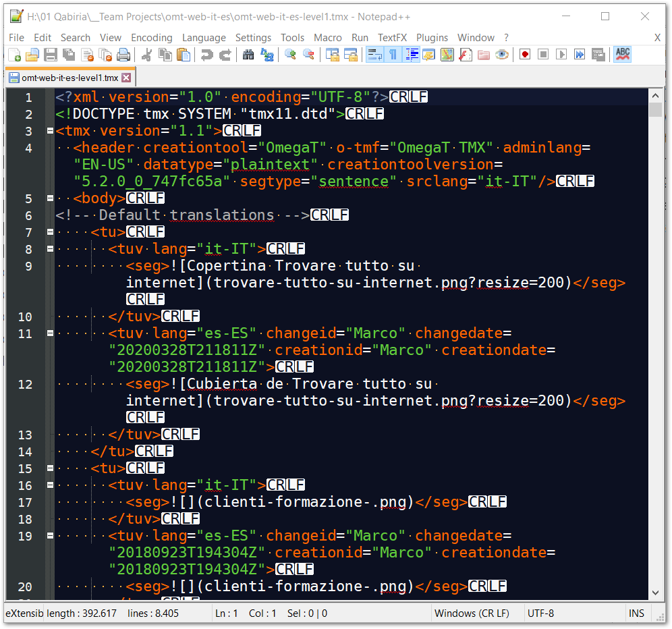Run spell check with the ABC icon
Screen dimensions: 672x629
click(x=621, y=55)
